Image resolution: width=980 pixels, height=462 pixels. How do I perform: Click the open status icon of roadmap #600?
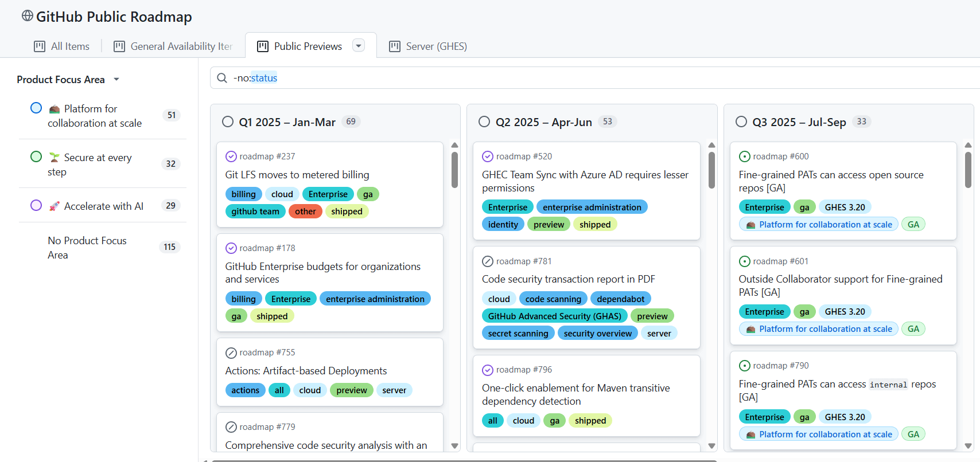pyautogui.click(x=745, y=156)
